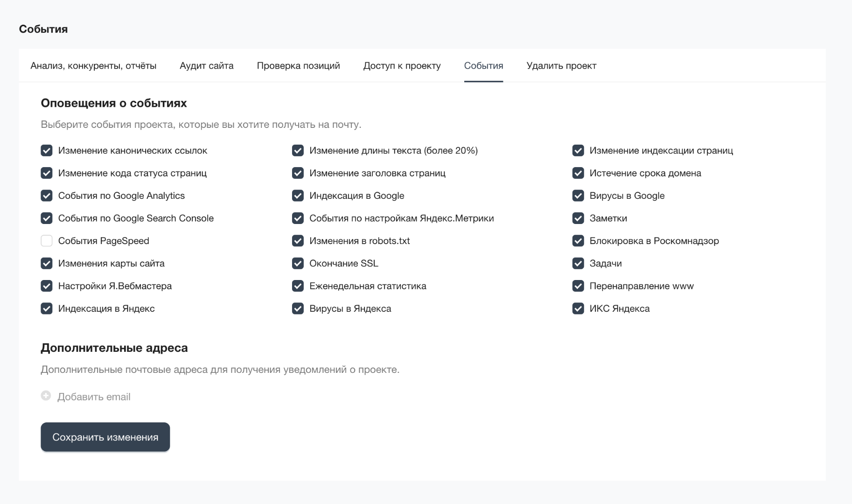Uncheck Изменение канонических ссылок checkbox

tap(47, 151)
